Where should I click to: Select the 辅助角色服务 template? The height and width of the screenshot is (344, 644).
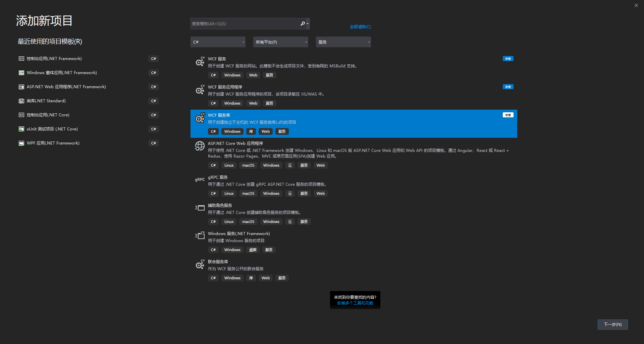[x=354, y=214]
